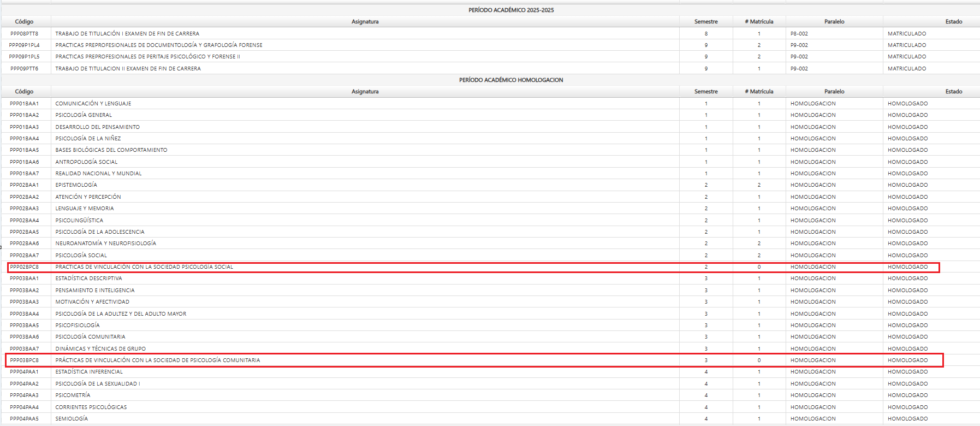
Task: Select the PPP04PAA5 SEMIOLOGÍA code cell
Action: (x=25, y=419)
